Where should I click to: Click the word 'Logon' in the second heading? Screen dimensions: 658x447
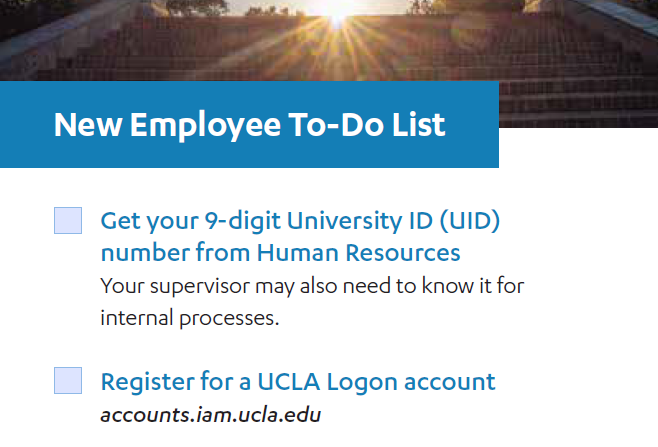362,383
